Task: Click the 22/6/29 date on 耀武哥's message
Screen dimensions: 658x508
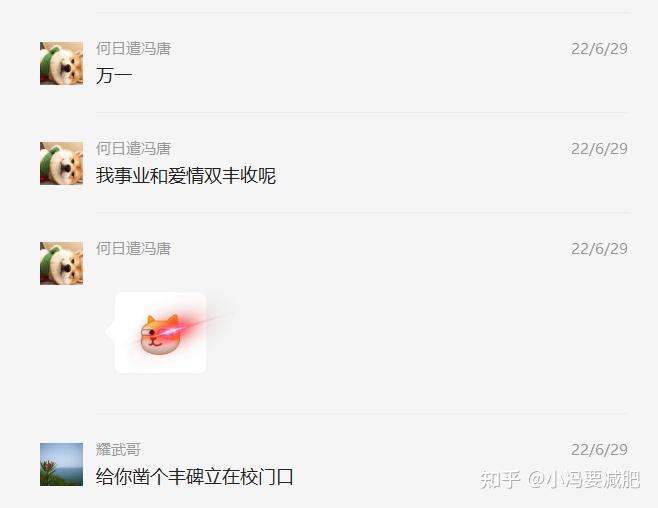Action: (x=599, y=450)
